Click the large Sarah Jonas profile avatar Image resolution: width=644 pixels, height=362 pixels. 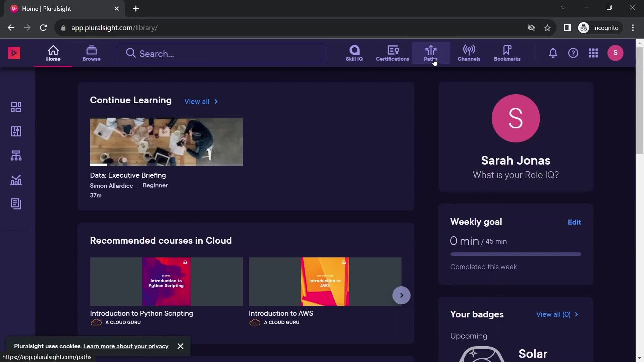tap(516, 118)
